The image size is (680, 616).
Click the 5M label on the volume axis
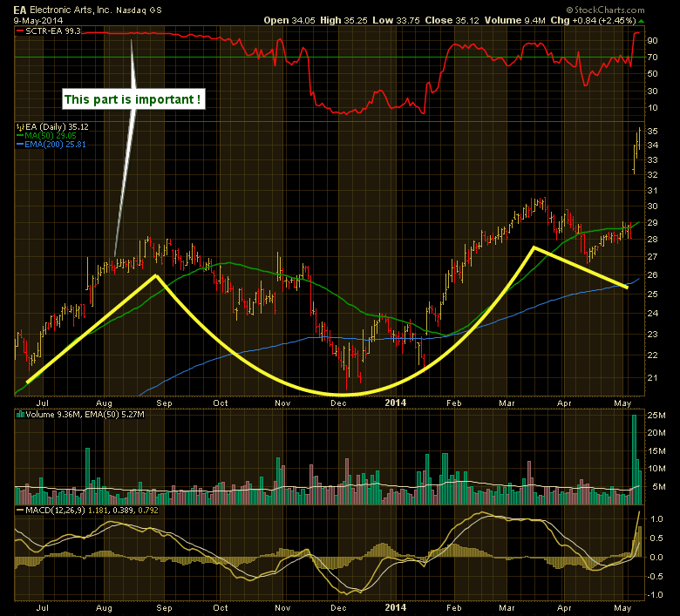(x=659, y=487)
